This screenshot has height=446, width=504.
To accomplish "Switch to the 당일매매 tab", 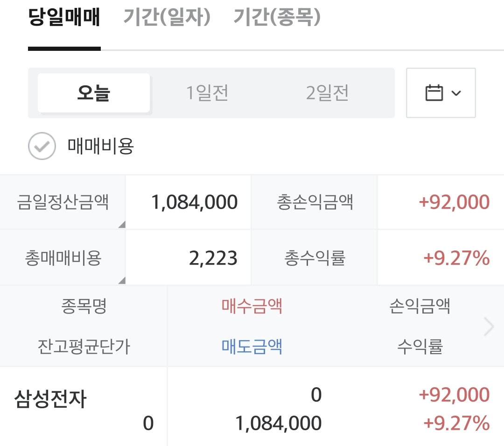I will [x=64, y=17].
